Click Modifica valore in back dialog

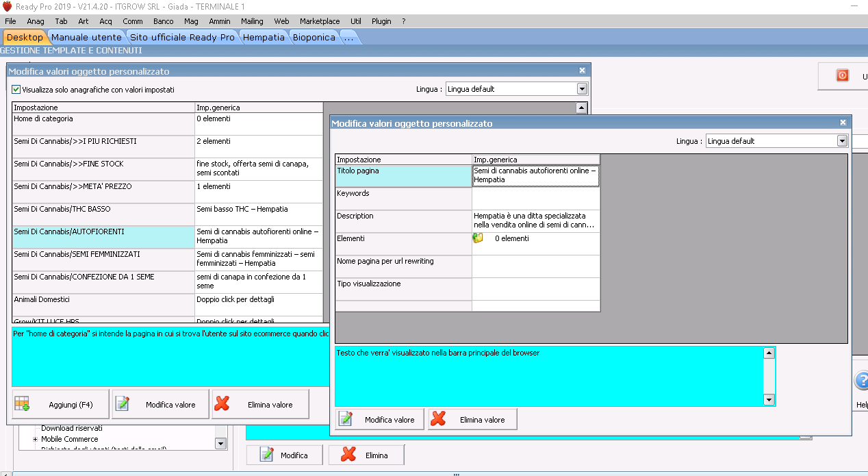[161, 404]
